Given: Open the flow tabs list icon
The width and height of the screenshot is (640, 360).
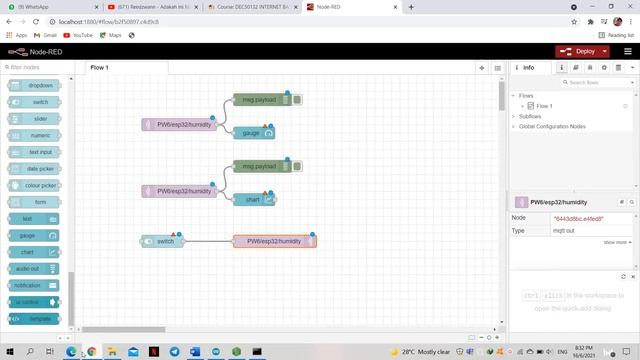Looking at the screenshot, I should click(498, 68).
